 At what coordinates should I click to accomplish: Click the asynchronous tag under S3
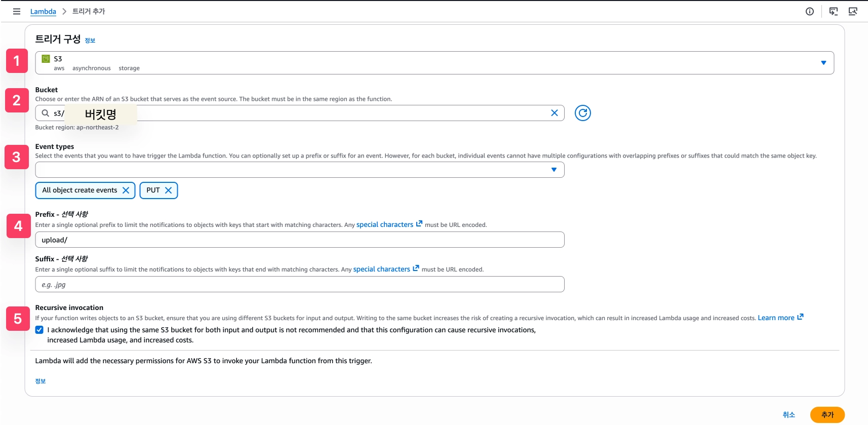tap(92, 68)
